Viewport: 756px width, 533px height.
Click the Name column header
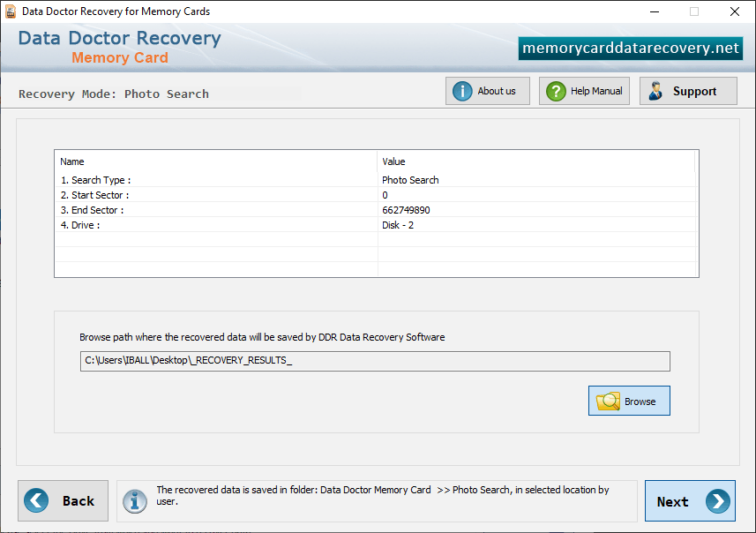[x=216, y=161]
